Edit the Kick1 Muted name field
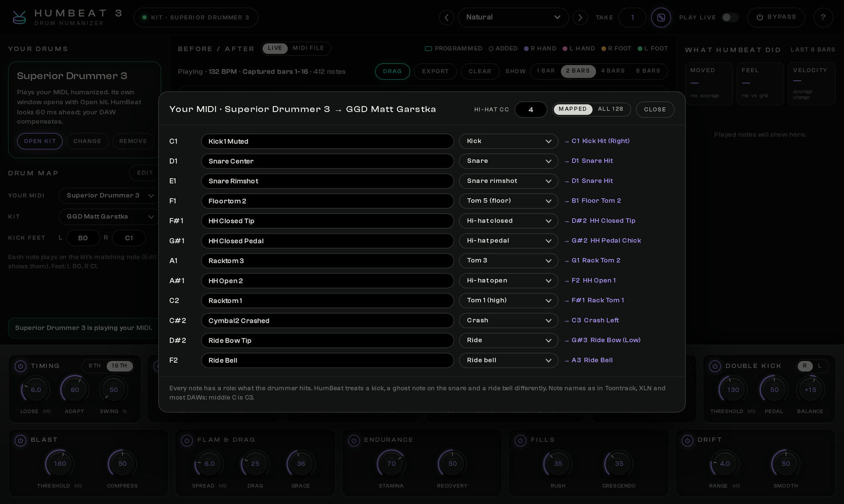The image size is (844, 504). (327, 141)
